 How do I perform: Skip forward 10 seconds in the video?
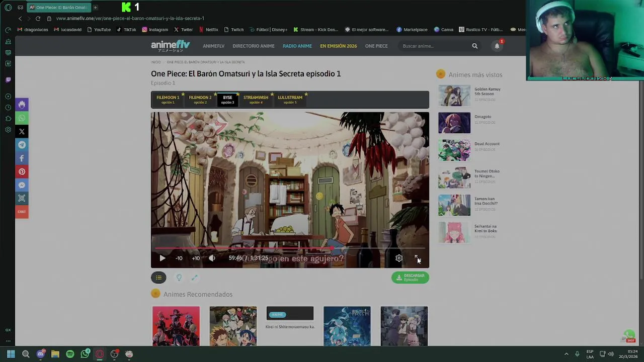point(196,258)
